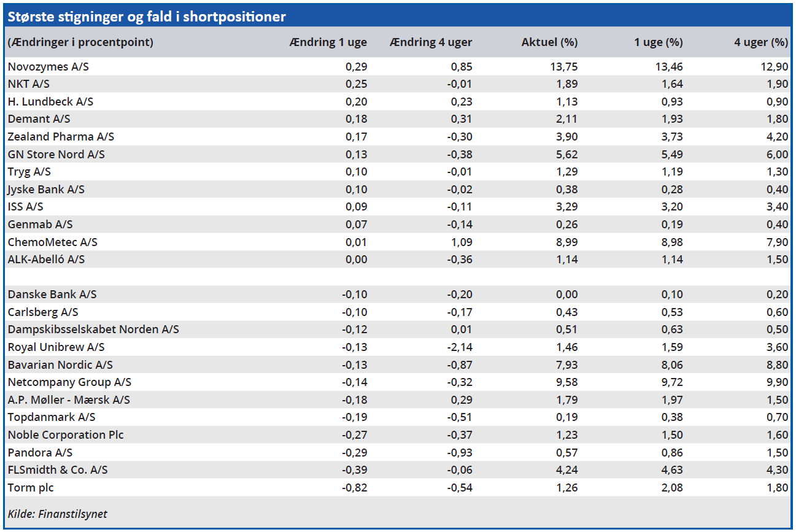
Task: Select the '(Ændringer i procentpoint)' header label
Action: click(x=80, y=42)
